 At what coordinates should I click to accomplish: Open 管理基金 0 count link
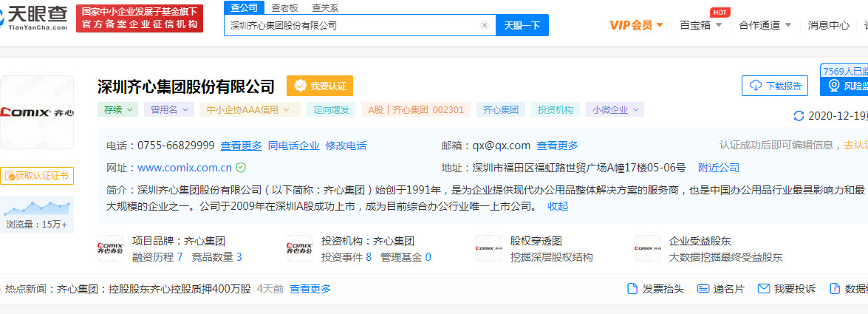point(406,257)
